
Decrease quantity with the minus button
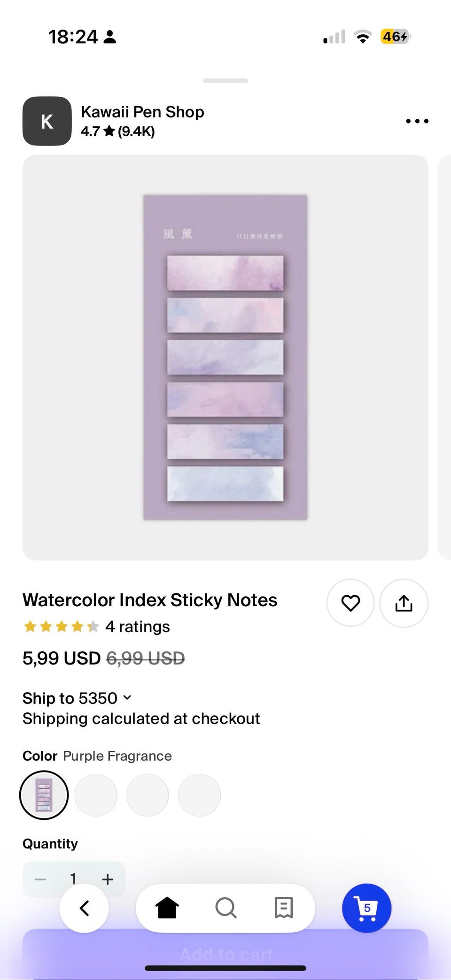40,879
